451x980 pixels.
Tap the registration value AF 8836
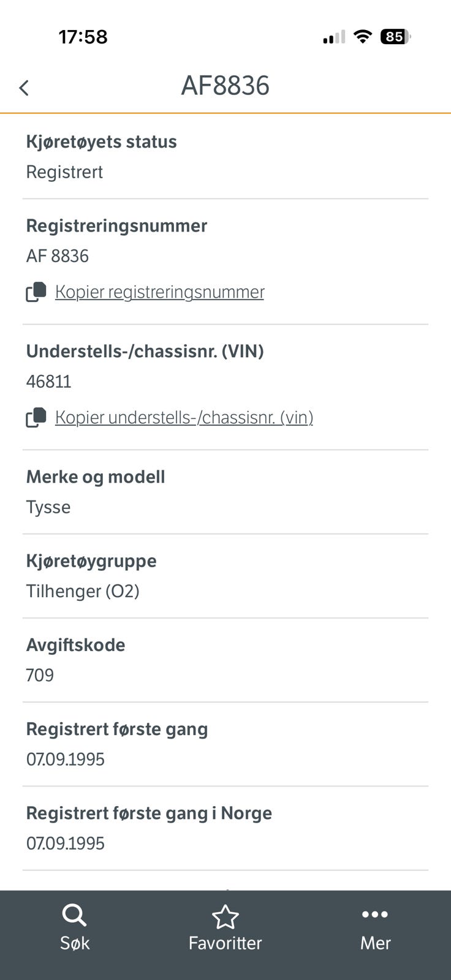coord(58,256)
